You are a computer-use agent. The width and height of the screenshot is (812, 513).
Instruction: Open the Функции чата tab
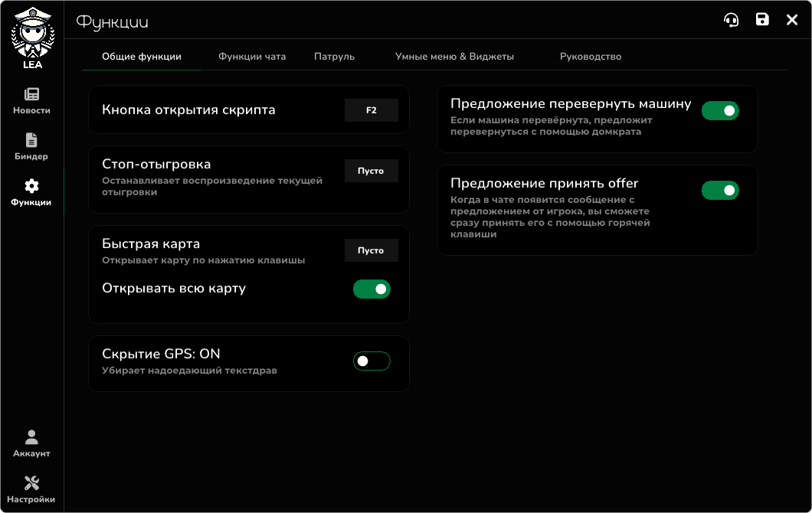pos(252,57)
